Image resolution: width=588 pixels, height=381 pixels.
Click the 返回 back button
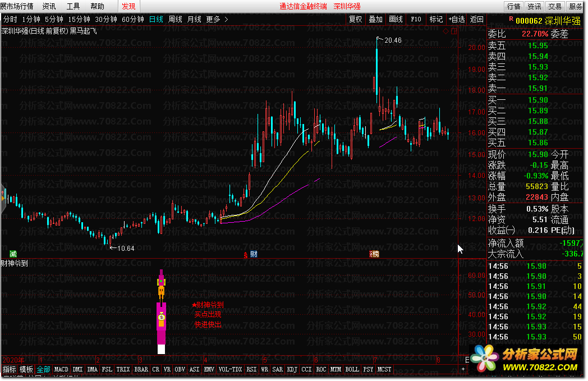[x=476, y=19]
